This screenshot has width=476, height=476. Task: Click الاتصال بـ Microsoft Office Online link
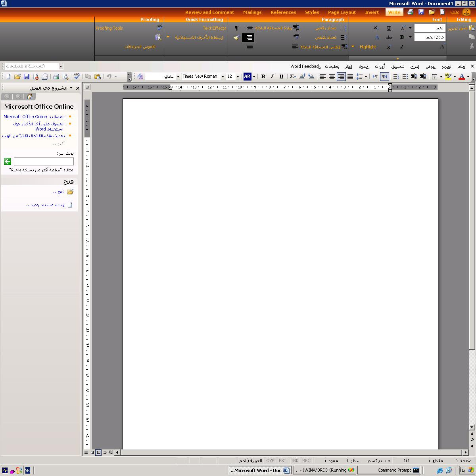pos(34,117)
